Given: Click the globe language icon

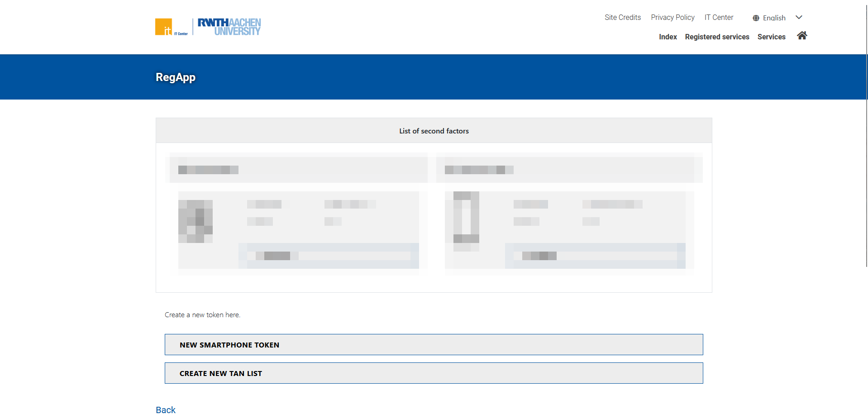Looking at the screenshot, I should 756,18.
